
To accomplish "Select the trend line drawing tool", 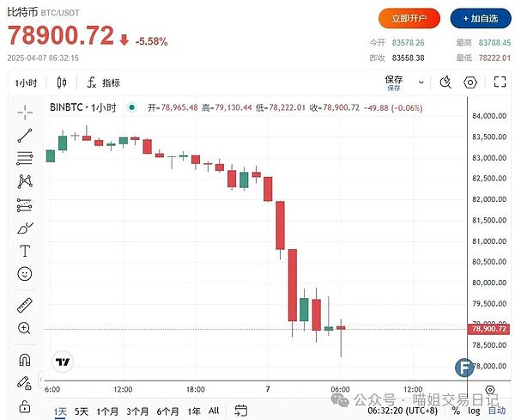I will pos(25,135).
